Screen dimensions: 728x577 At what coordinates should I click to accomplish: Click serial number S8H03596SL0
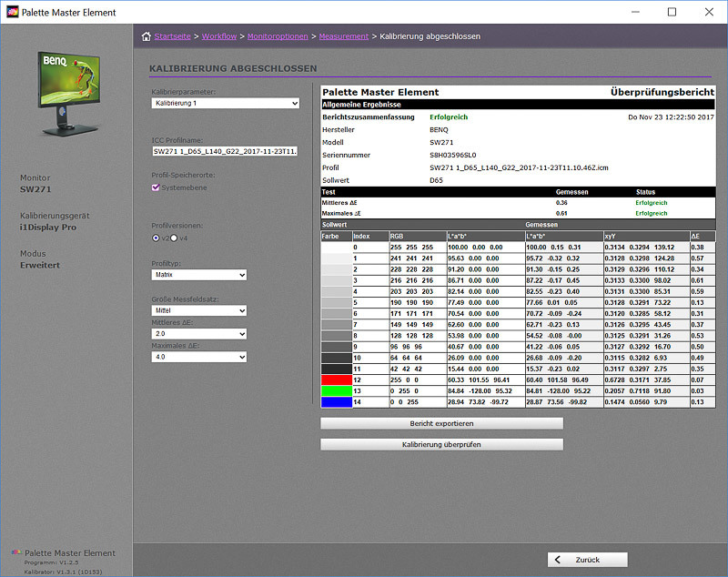tap(452, 155)
